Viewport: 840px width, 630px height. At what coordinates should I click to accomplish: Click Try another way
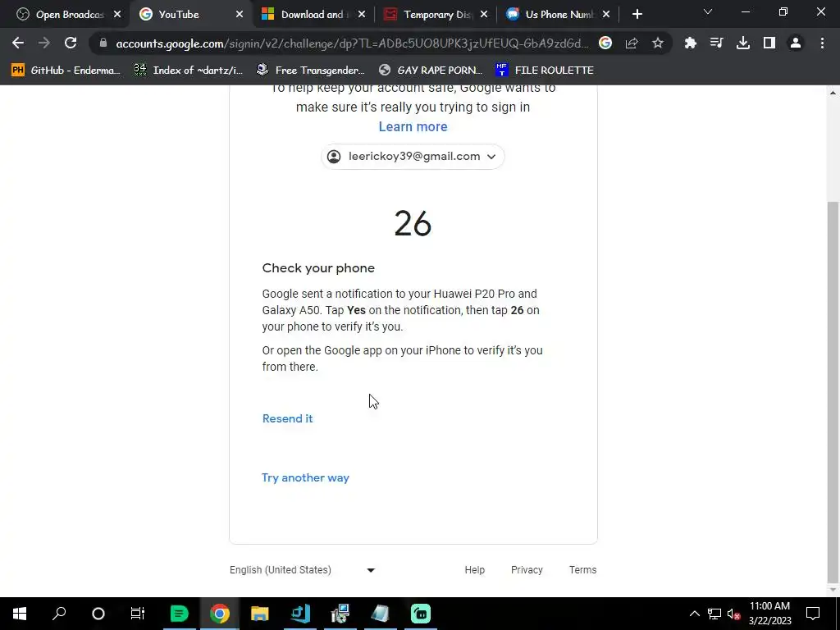305,477
